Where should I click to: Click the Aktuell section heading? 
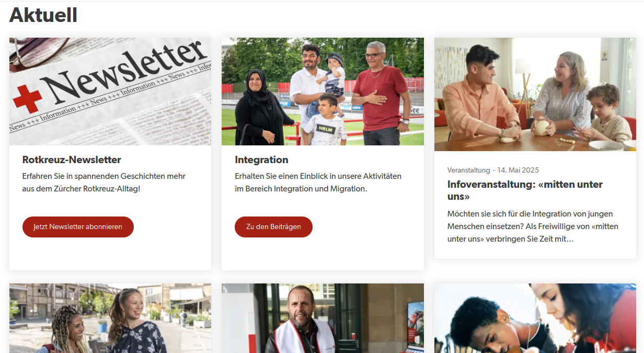tap(43, 15)
